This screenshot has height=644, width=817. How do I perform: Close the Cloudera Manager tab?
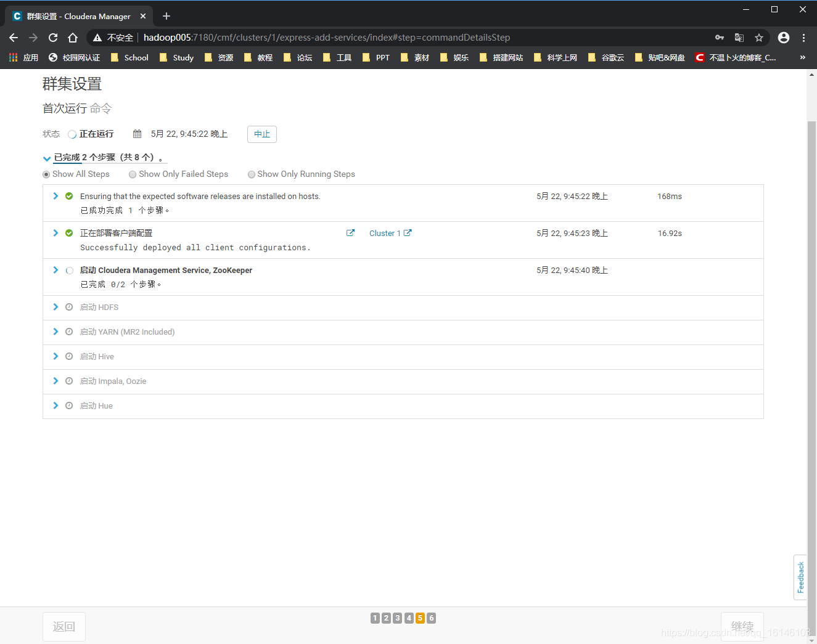(143, 16)
